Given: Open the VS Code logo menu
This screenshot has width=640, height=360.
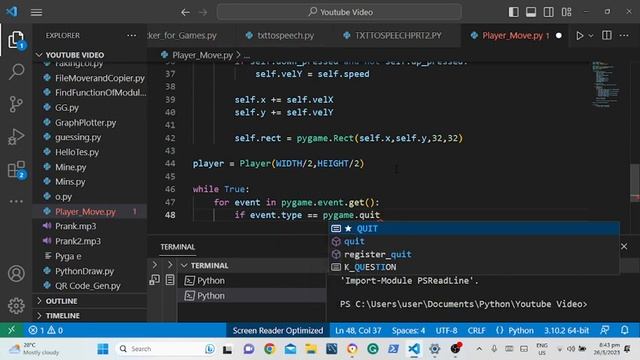Looking at the screenshot, I should point(12,12).
